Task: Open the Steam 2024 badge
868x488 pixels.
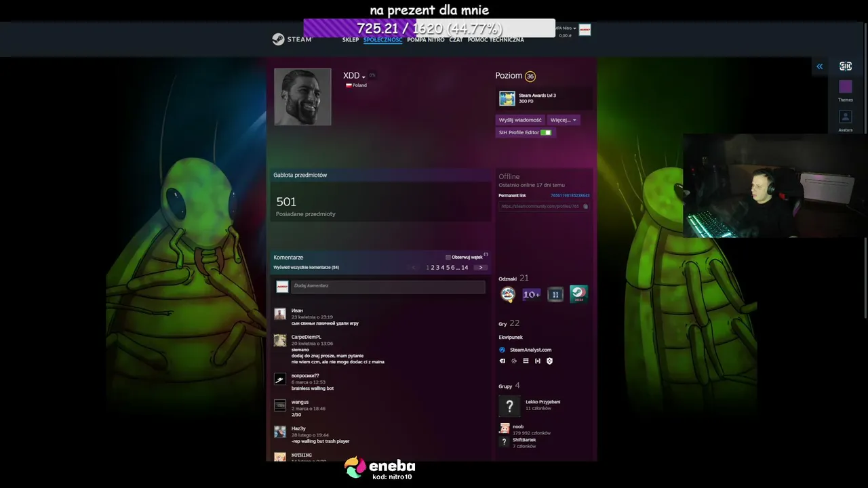Action: pyautogui.click(x=578, y=294)
